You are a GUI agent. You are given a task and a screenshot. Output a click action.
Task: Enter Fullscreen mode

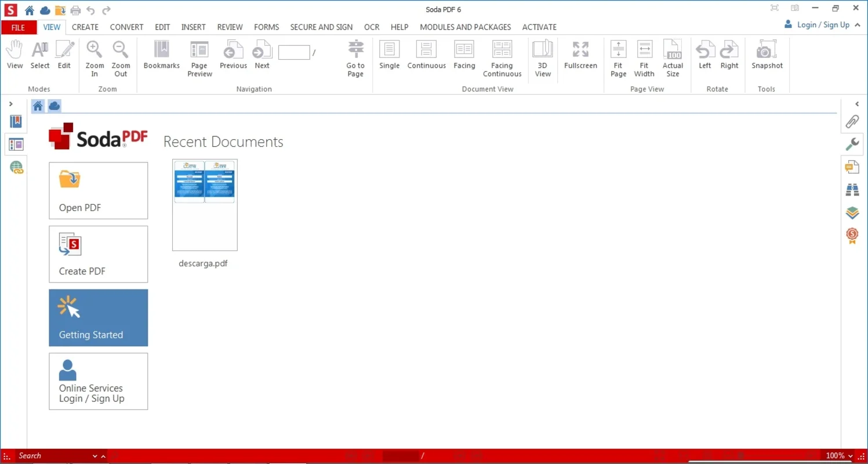tap(580, 55)
